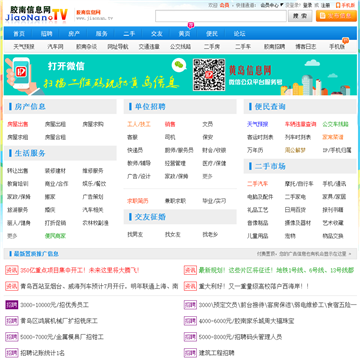Click the 招聘 tag beside 5000-7000元 listing
The width and height of the screenshot is (360, 360).
(12, 337)
